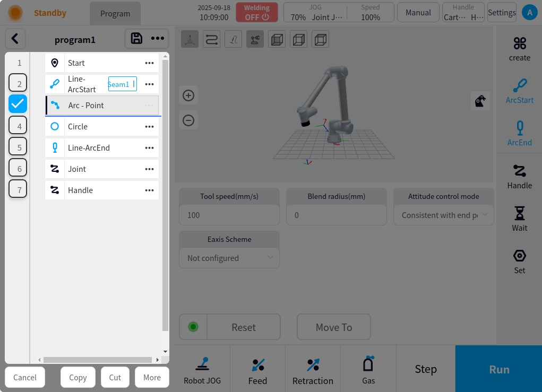Click the save program floppy disk icon

136,39
